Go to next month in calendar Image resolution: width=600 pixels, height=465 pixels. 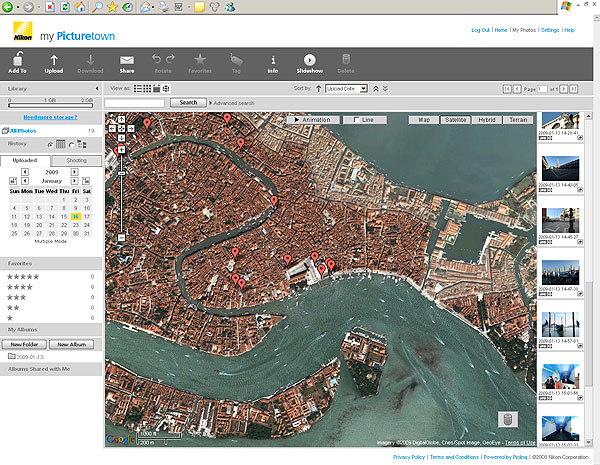click(75, 181)
